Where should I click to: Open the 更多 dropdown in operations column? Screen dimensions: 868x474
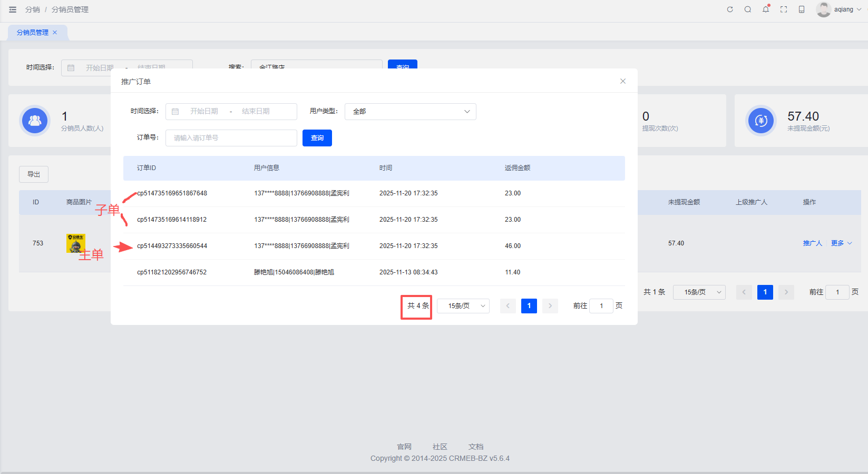click(x=841, y=243)
